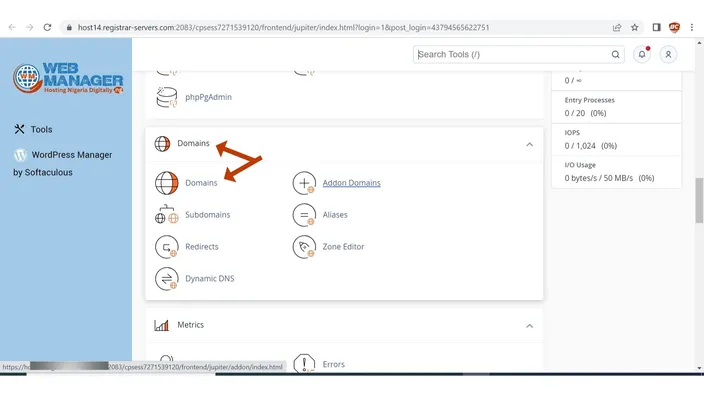The image size is (704, 396).
Task: Open the Domains tool link
Action: [201, 183]
